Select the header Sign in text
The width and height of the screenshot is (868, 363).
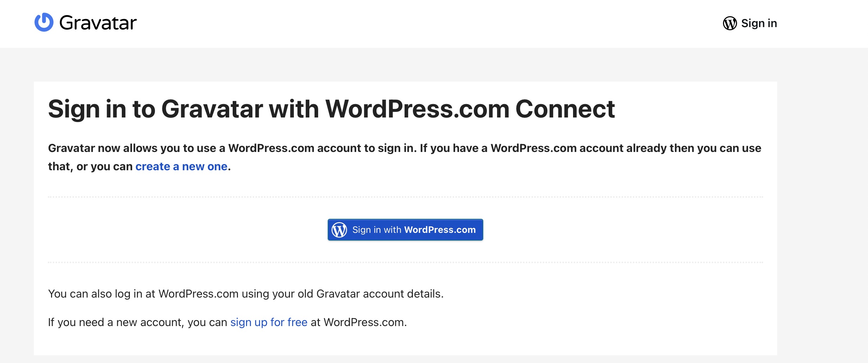[759, 23]
